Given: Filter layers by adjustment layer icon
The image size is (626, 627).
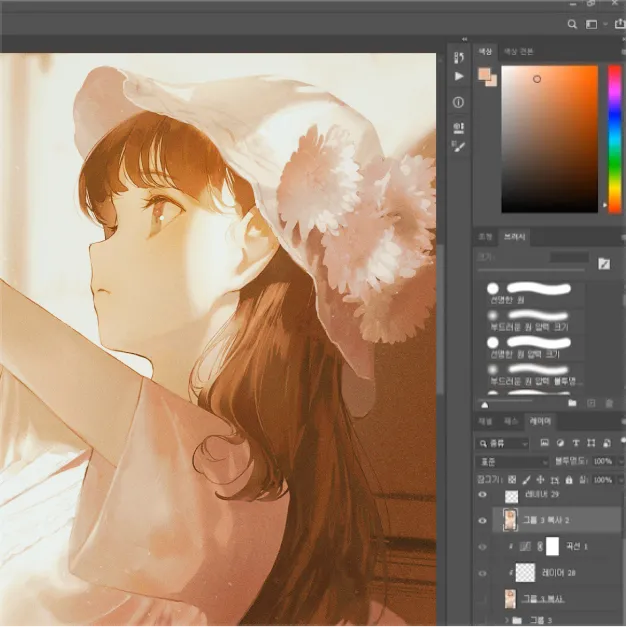Looking at the screenshot, I should click(560, 443).
